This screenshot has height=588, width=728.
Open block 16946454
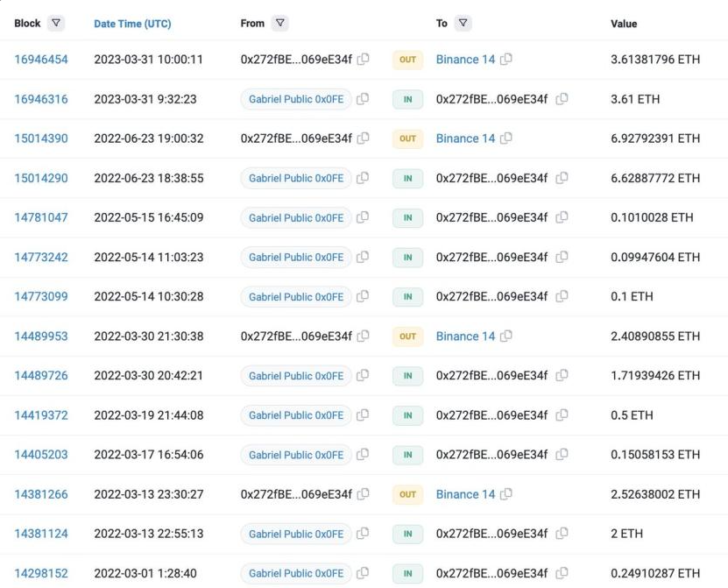point(41,60)
